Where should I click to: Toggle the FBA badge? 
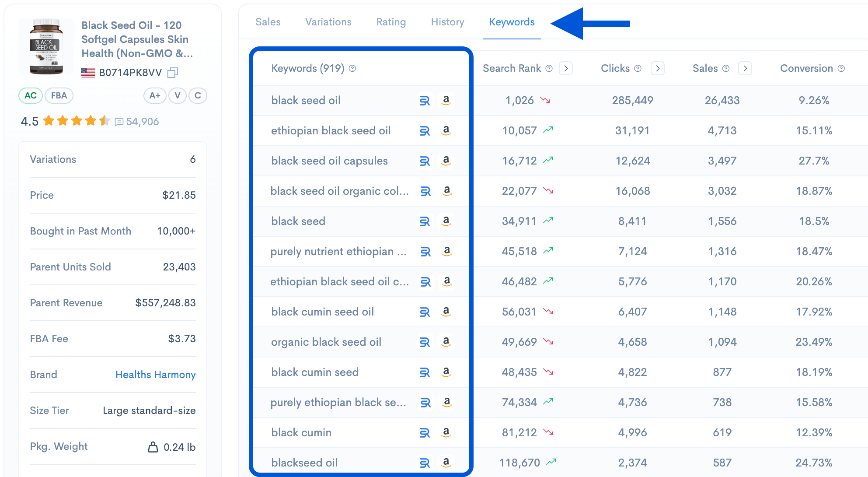click(x=59, y=96)
